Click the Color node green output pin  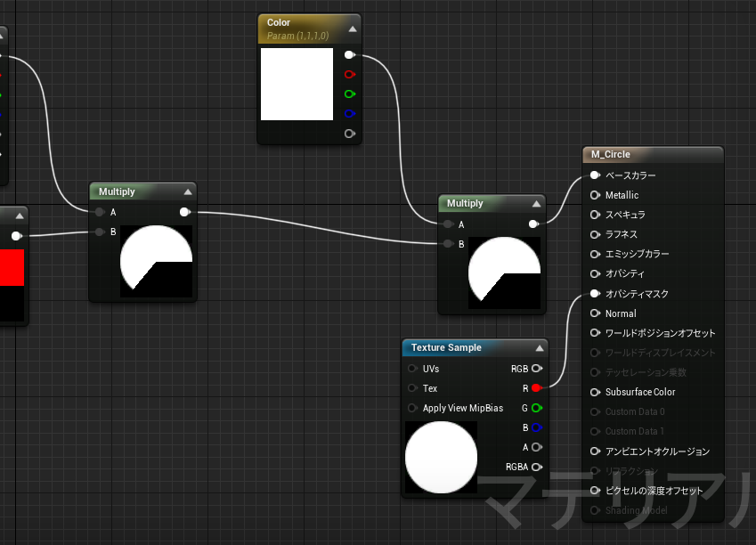pyautogui.click(x=350, y=94)
